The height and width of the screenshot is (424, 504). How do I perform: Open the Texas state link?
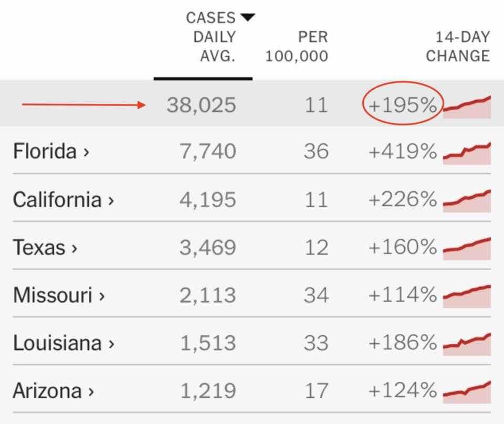click(45, 247)
